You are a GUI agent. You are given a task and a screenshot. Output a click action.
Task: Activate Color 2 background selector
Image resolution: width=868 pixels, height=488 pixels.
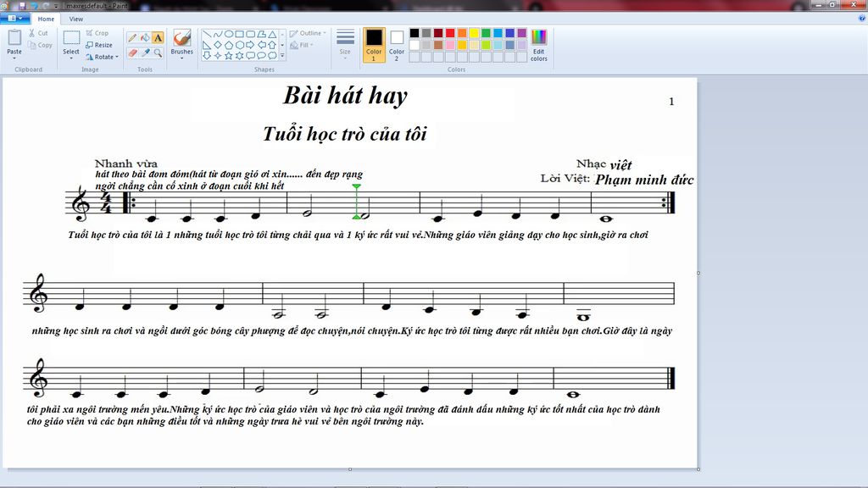397,45
